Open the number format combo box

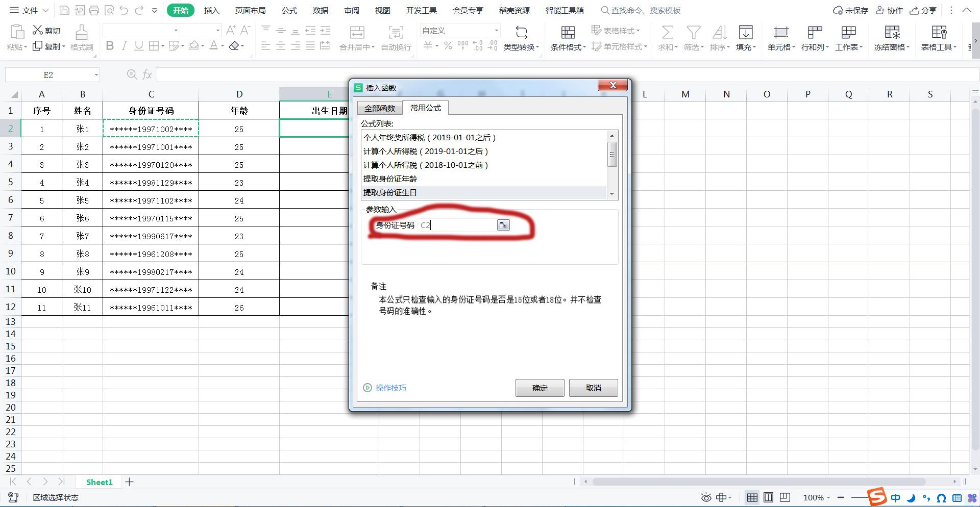coord(460,31)
